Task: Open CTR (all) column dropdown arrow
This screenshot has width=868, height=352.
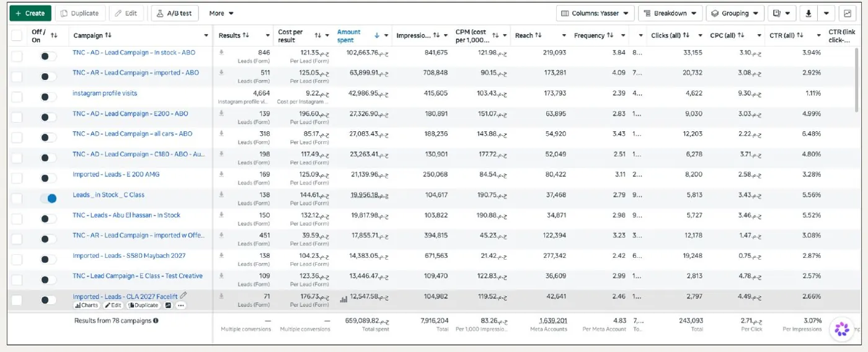Action: [818, 36]
